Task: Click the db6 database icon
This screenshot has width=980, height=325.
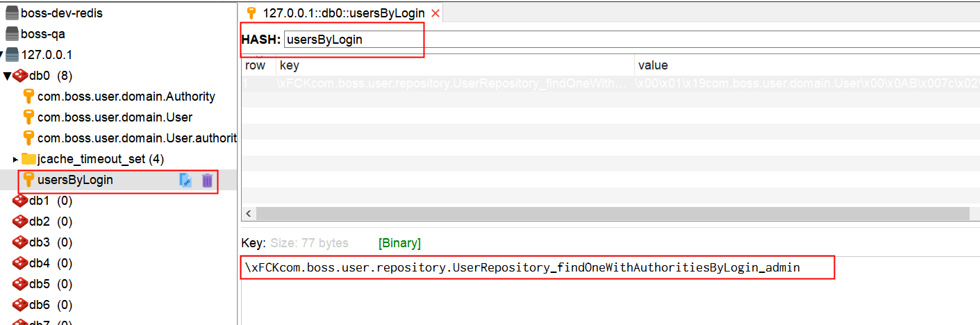Action: click(x=20, y=305)
